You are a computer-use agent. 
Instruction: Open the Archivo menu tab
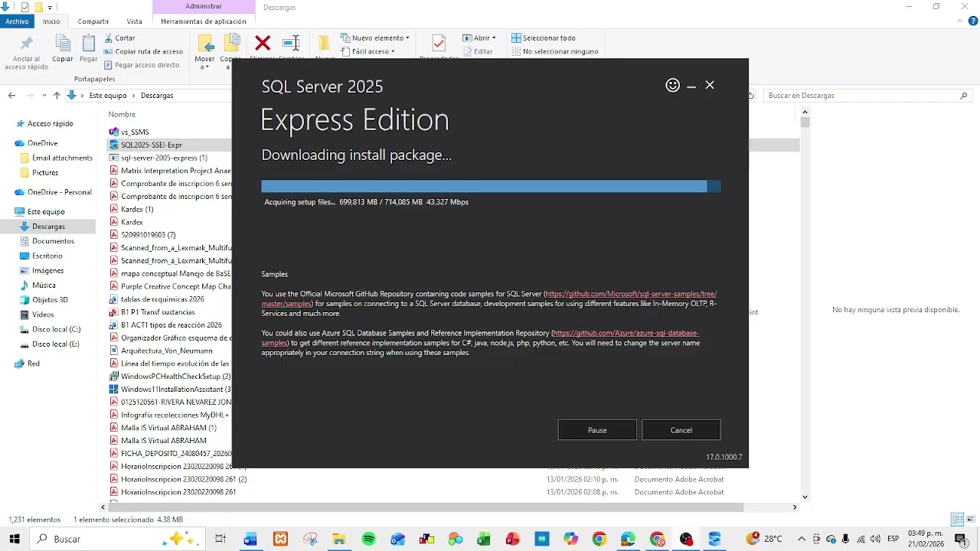17,21
